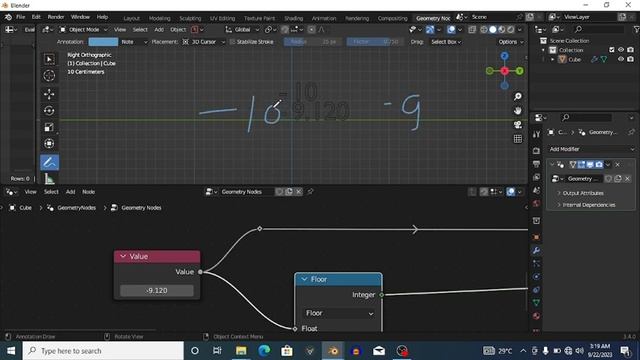
Task: Adjust the stabilize Factor slider
Action: tap(375, 42)
